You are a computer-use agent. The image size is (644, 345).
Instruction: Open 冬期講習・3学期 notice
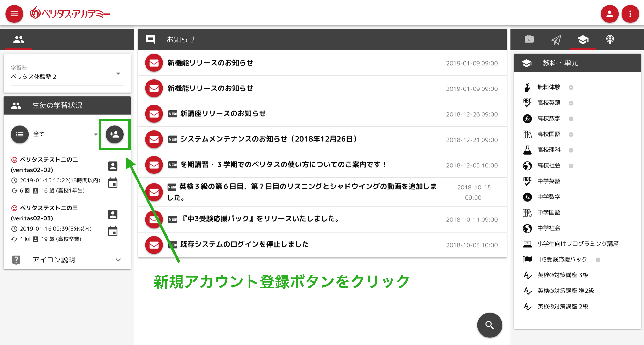[x=322, y=165]
